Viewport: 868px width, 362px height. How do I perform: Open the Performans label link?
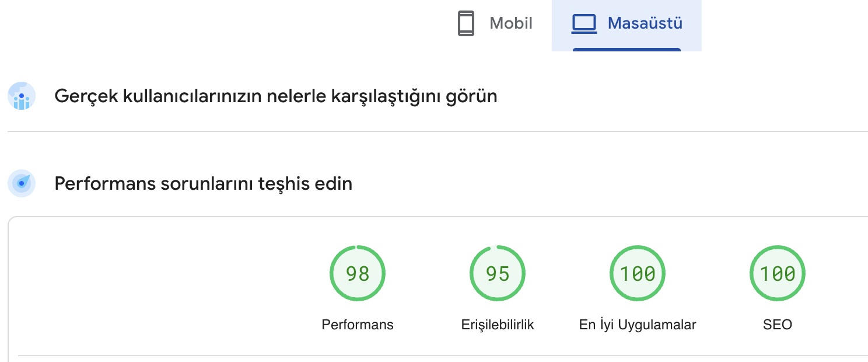[358, 325]
